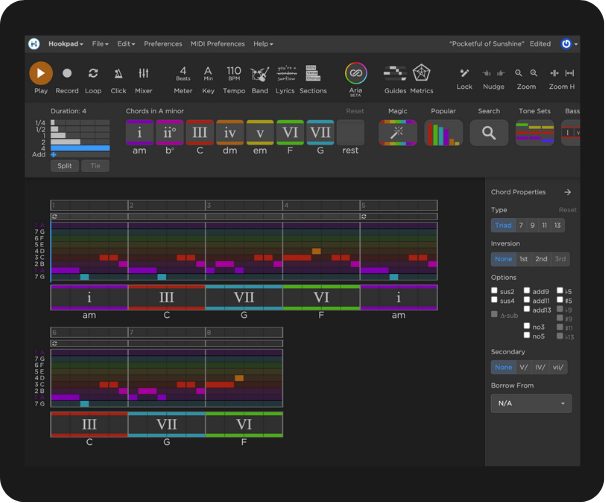Tick the no3 checkbox

point(527,326)
